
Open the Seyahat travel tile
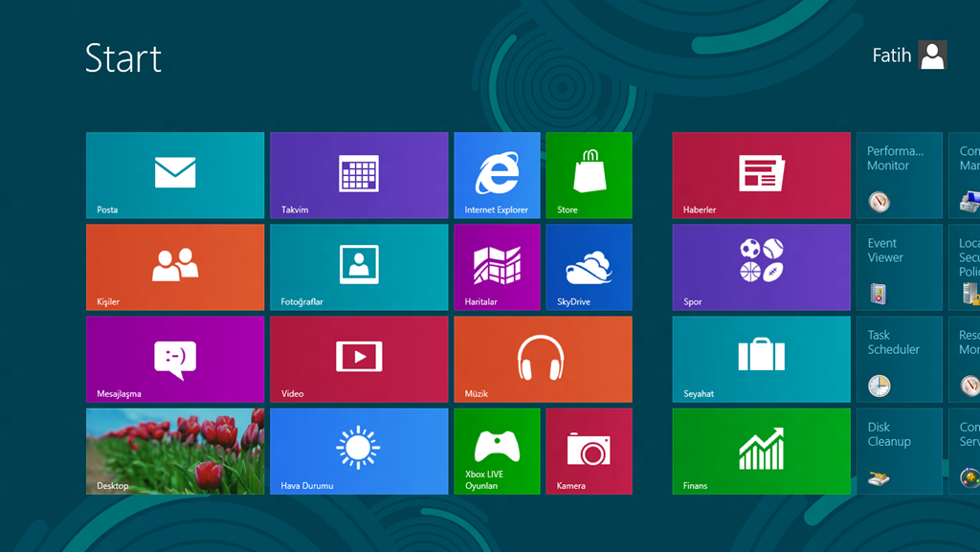click(x=761, y=359)
